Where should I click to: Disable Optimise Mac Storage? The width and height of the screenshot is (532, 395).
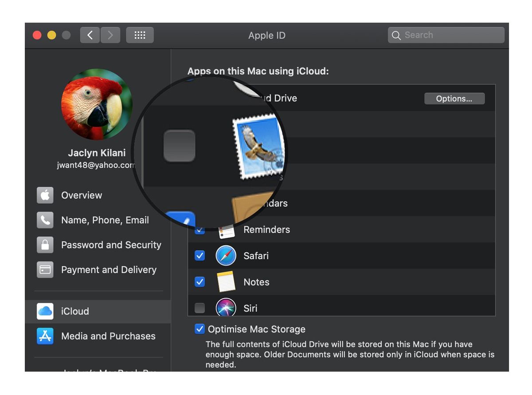pyautogui.click(x=199, y=329)
